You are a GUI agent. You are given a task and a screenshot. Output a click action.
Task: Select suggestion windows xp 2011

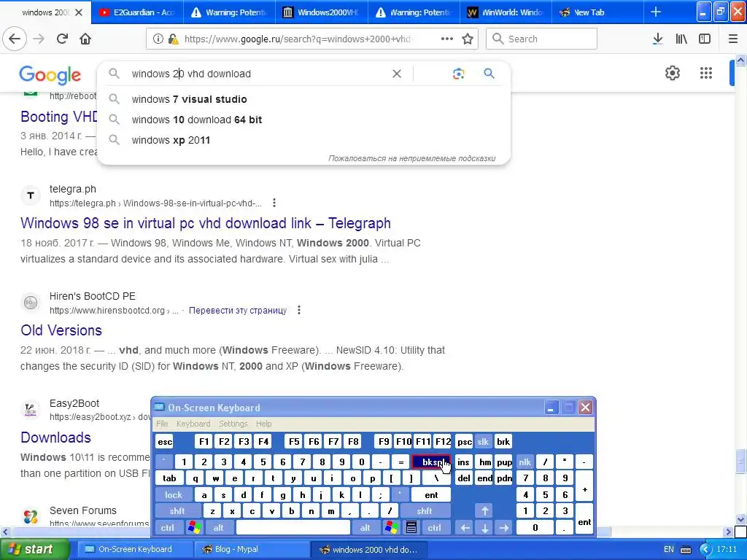304,140
